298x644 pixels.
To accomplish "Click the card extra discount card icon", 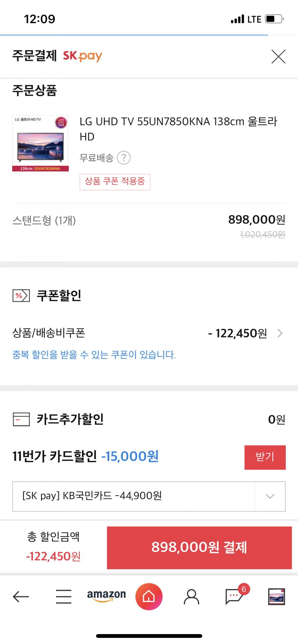I will coord(21,419).
